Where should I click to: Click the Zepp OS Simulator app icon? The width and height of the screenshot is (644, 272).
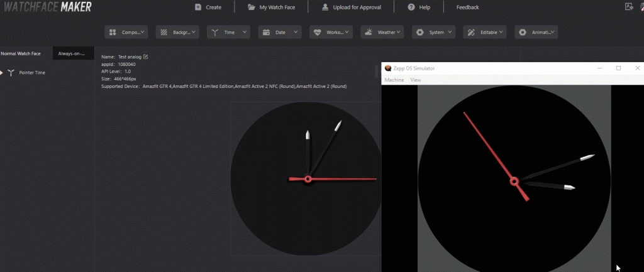pyautogui.click(x=388, y=68)
